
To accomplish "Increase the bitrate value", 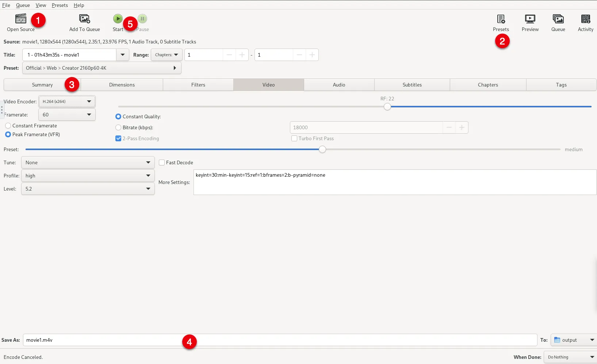I will 462,127.
